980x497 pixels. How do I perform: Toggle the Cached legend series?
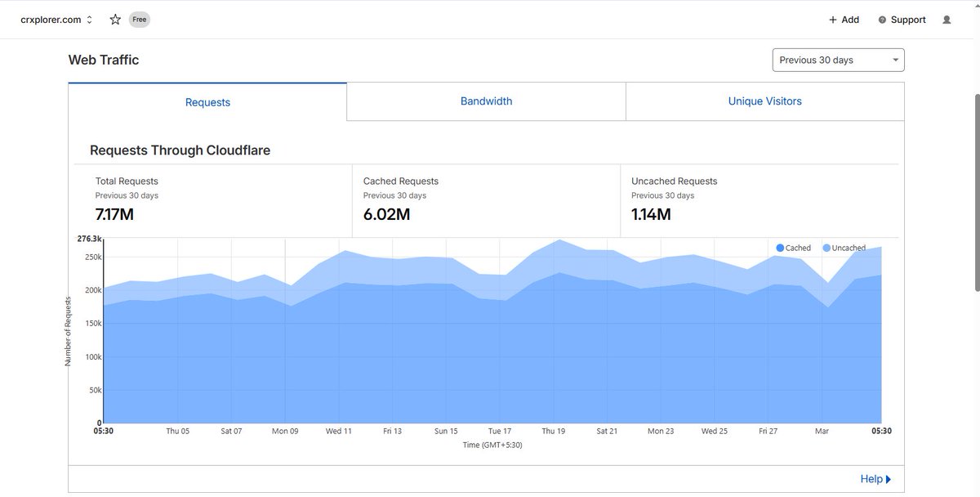793,248
